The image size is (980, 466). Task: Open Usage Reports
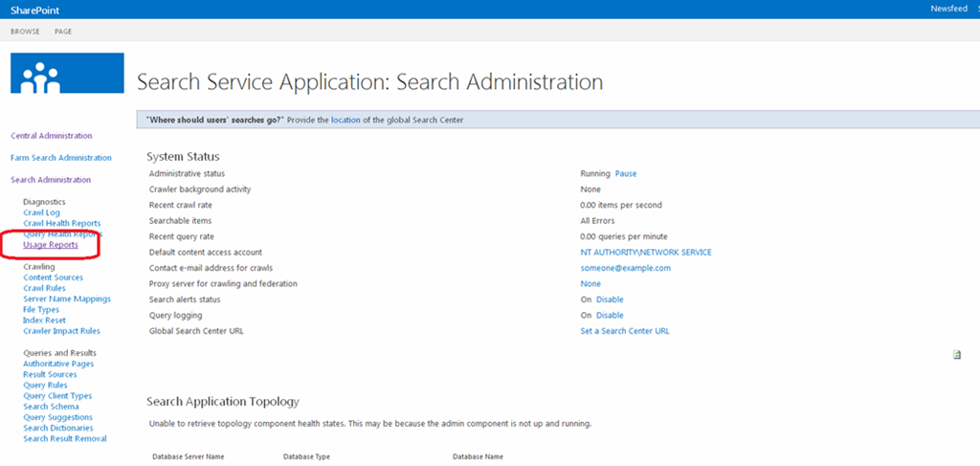pos(51,245)
